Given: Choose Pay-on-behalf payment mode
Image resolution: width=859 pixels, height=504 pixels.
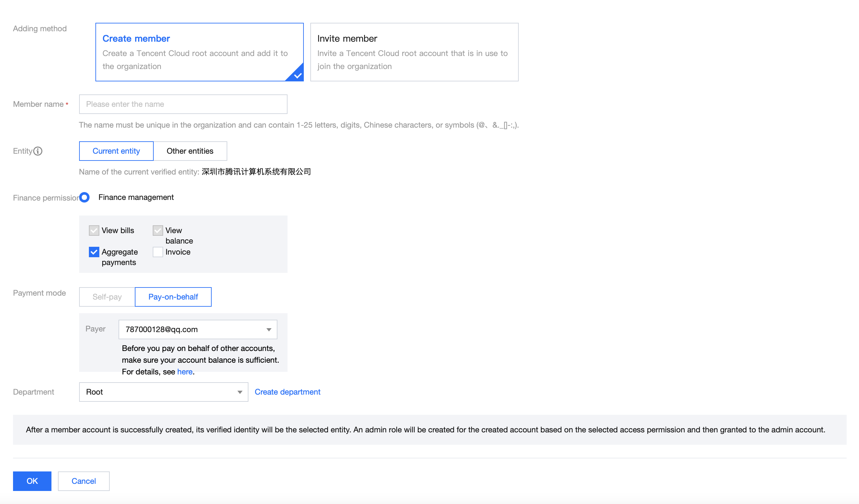Looking at the screenshot, I should pos(173,297).
